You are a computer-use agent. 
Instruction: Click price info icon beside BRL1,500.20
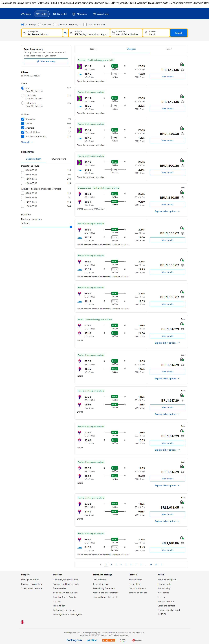[183, 166]
